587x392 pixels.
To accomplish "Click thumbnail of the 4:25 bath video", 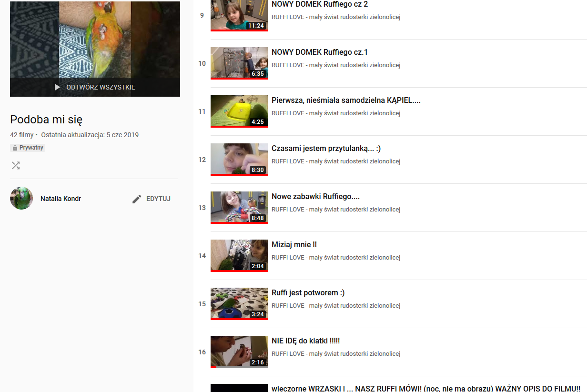I will tap(239, 111).
